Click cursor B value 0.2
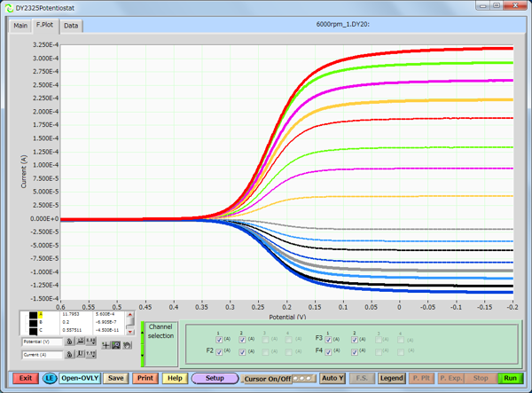The width and height of the screenshot is (532, 393). (66, 322)
